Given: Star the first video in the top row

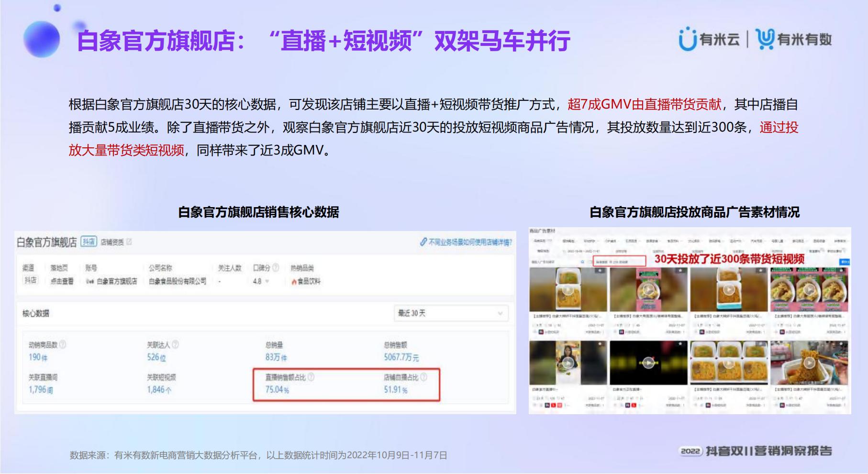Looking at the screenshot, I should [600, 271].
